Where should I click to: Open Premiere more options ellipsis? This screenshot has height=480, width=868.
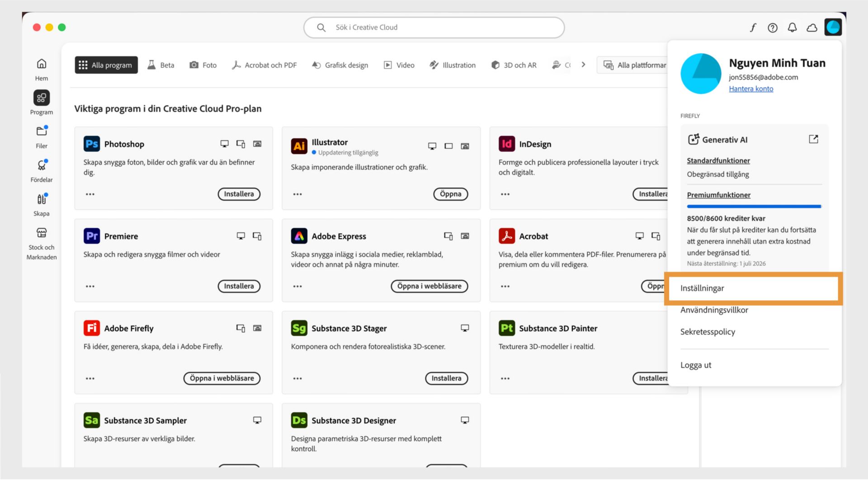tap(90, 287)
